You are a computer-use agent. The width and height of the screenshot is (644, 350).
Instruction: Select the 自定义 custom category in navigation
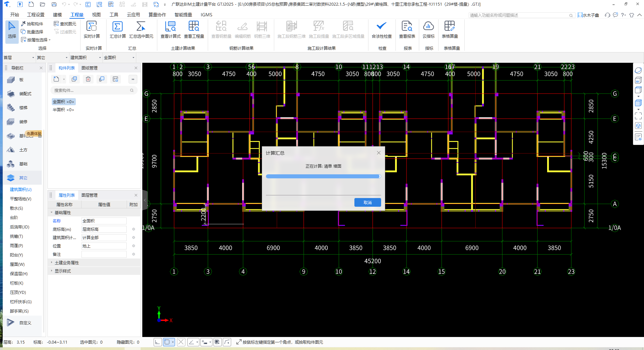(25, 323)
